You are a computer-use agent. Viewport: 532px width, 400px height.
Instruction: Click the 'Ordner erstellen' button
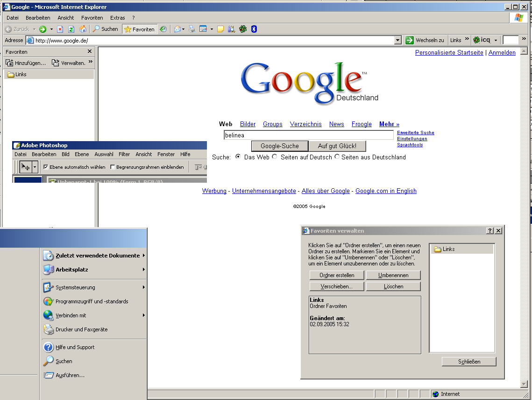coord(337,275)
